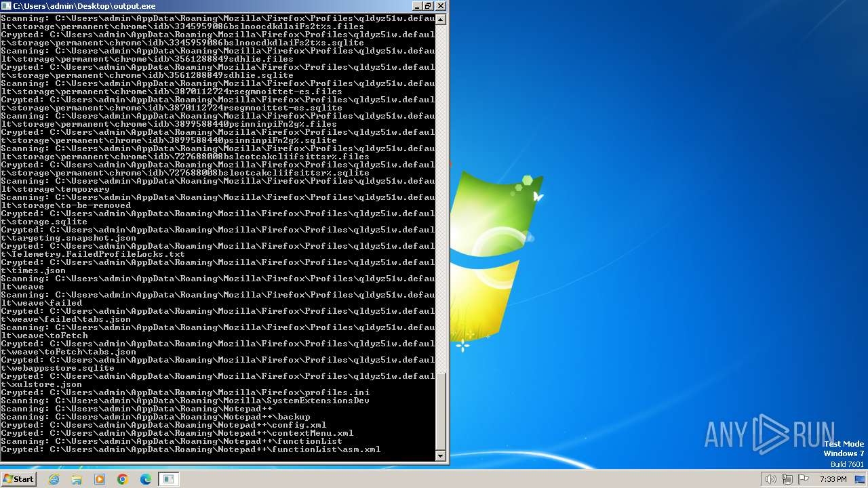Click the text xulstore.json
Screen dimensions: 868x488
click(x=47, y=384)
